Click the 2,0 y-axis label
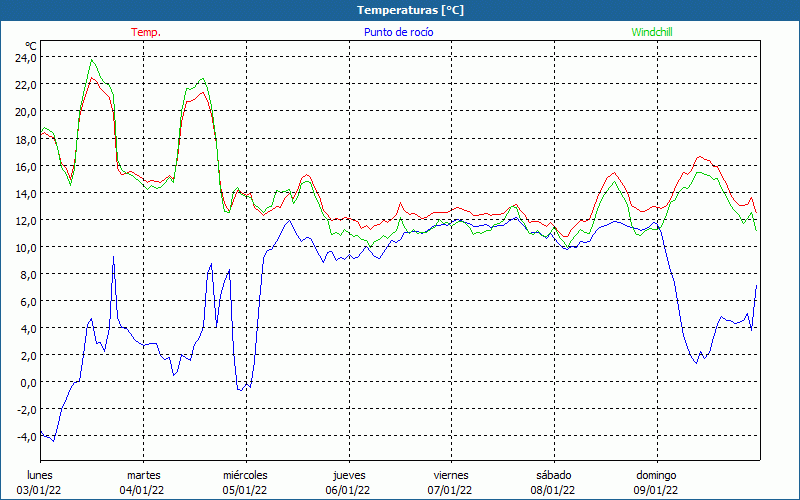This screenshot has height=500, width=800. point(28,356)
